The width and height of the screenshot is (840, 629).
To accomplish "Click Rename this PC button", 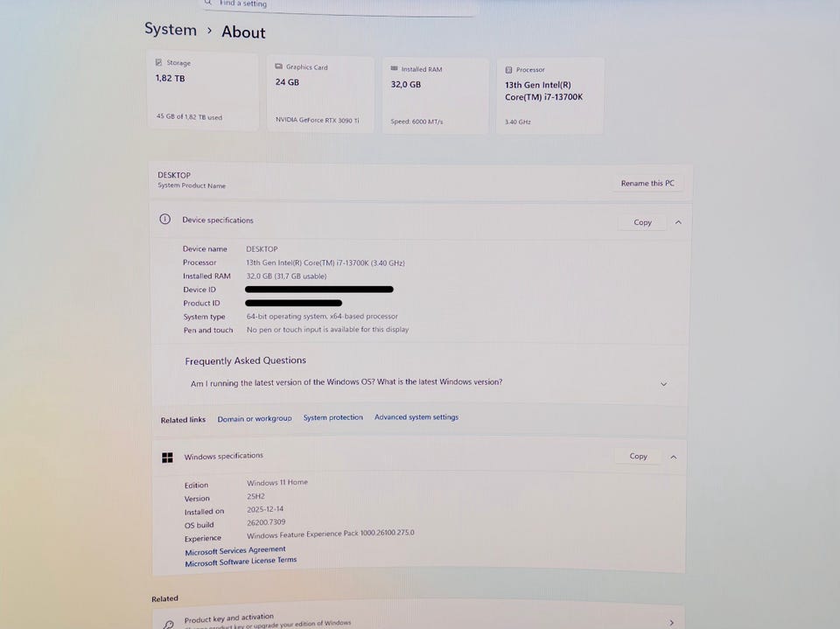I will click(x=647, y=183).
